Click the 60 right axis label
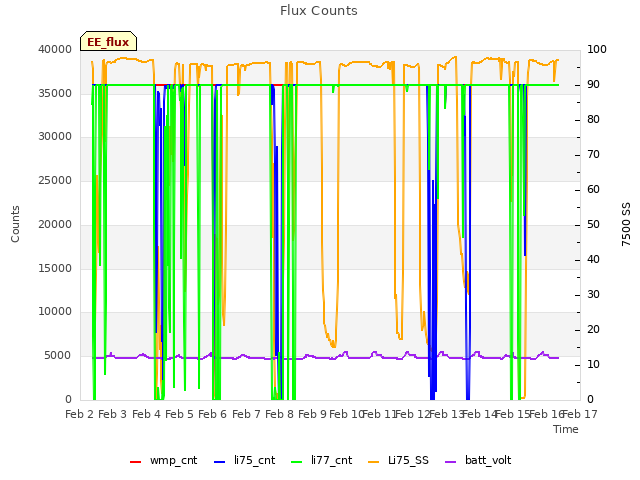This screenshot has width=640, height=480. point(593,189)
